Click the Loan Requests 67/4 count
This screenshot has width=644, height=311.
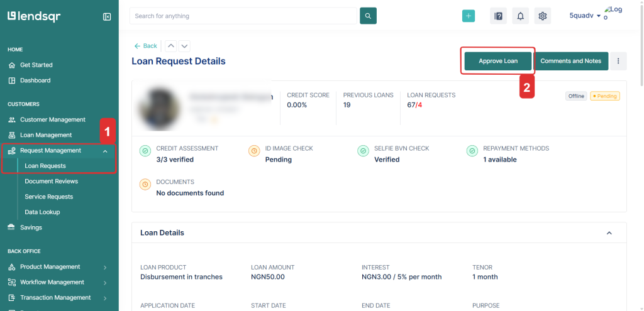point(414,105)
